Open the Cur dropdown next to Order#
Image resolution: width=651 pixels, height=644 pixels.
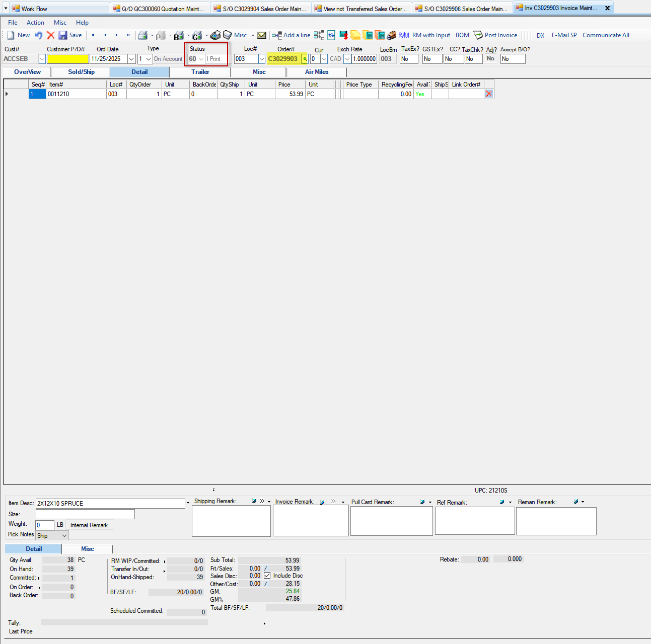pos(323,59)
